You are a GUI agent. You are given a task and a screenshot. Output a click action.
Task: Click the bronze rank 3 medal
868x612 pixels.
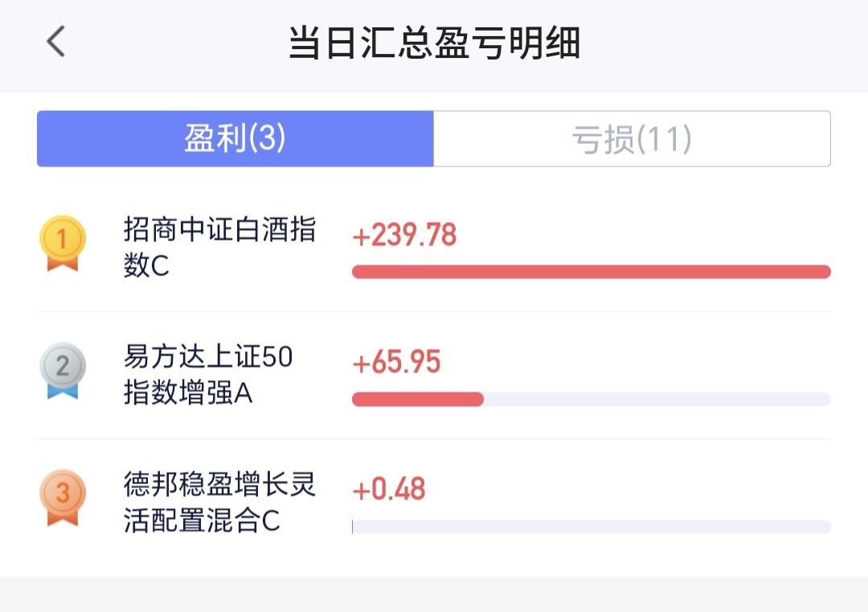click(x=62, y=496)
